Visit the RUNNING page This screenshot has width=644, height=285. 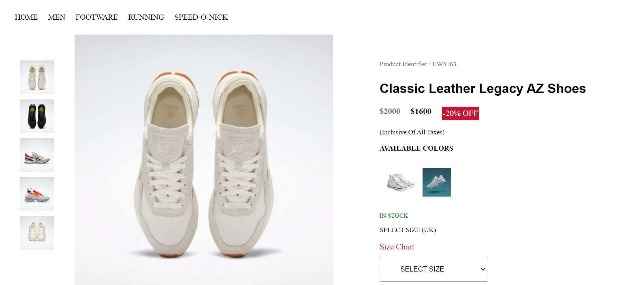coord(146,17)
